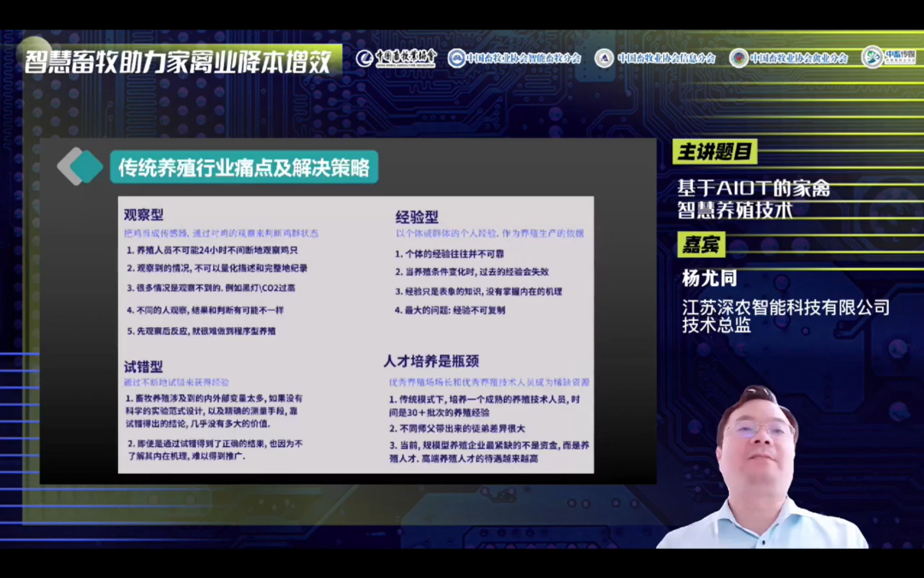Click the 信息分会 round emblem icon
924x578 pixels.
pos(604,58)
